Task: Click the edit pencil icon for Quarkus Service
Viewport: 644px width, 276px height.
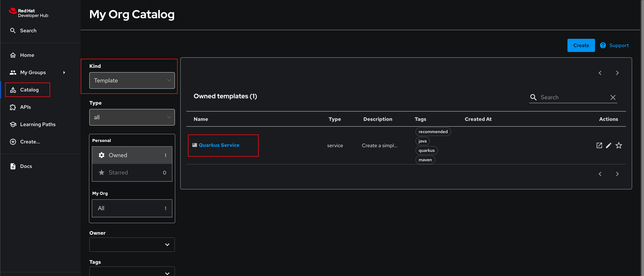Action: point(609,145)
